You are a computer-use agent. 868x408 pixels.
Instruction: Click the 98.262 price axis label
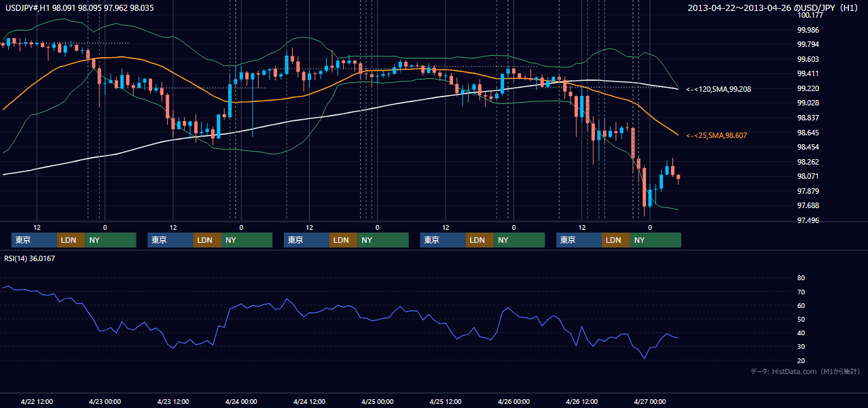(808, 162)
